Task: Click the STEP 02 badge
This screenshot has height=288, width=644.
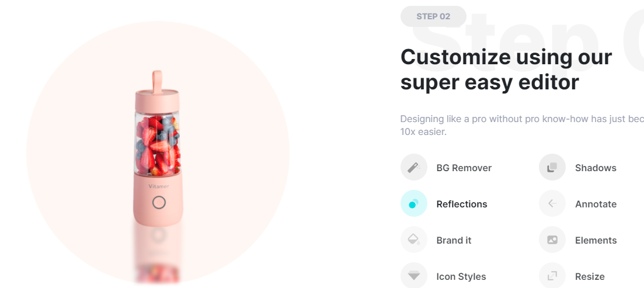Action: (x=433, y=16)
